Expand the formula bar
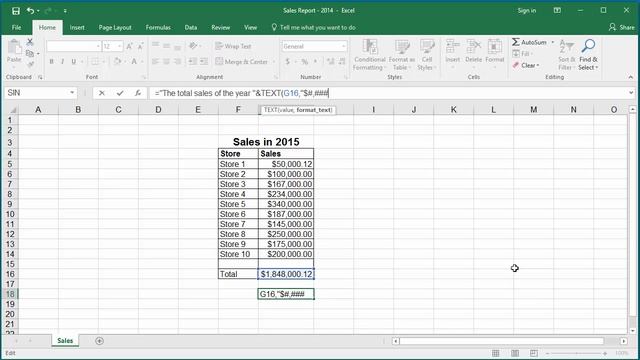The width and height of the screenshot is (640, 360). (631, 93)
